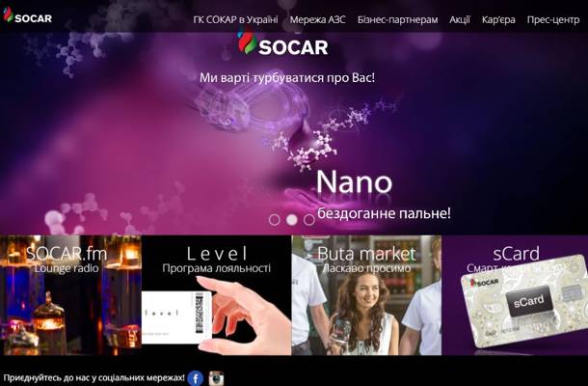The width and height of the screenshot is (588, 386).
Task: Open Бізнес-партнерам menu item
Action: (397, 19)
